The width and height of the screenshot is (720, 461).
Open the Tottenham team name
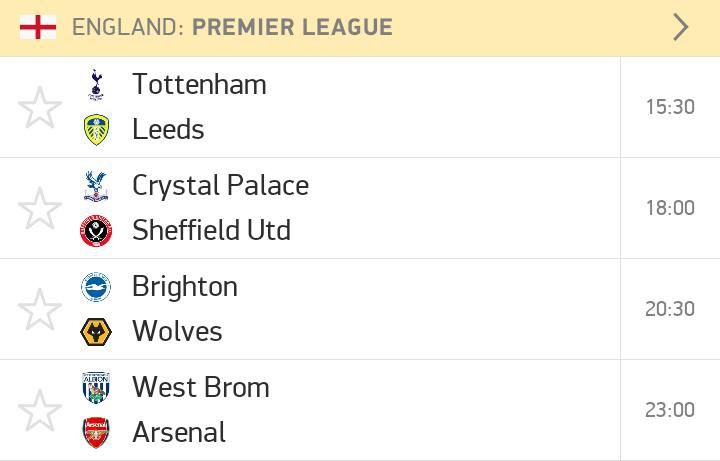point(199,84)
